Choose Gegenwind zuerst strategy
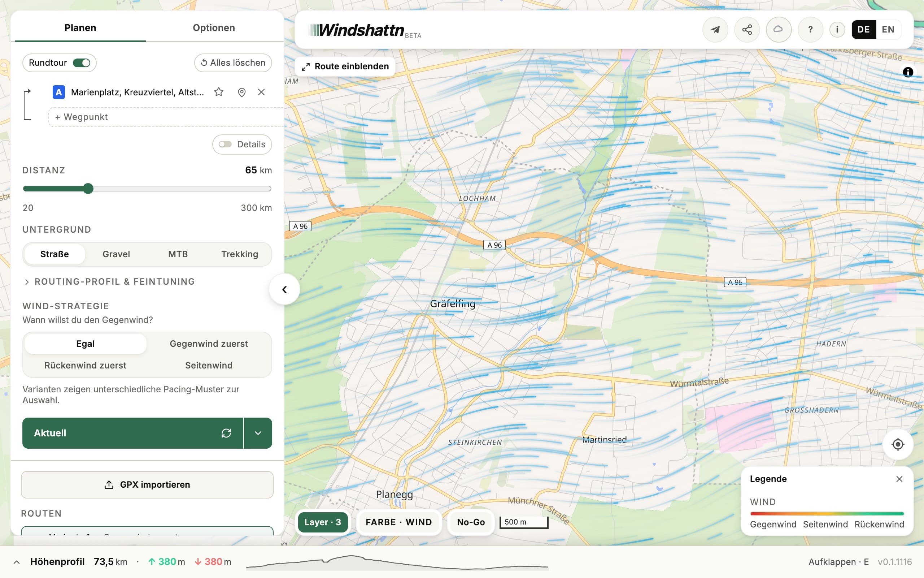This screenshot has height=578, width=924. click(x=209, y=344)
